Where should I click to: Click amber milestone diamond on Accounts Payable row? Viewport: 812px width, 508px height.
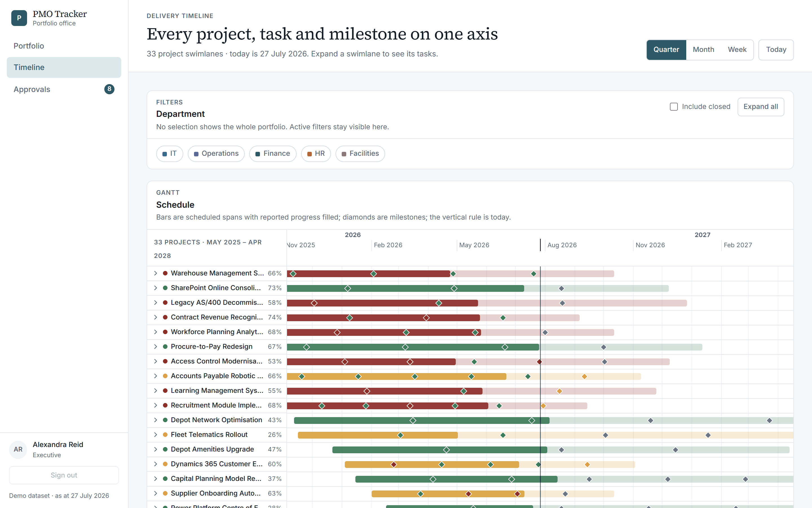tap(584, 376)
